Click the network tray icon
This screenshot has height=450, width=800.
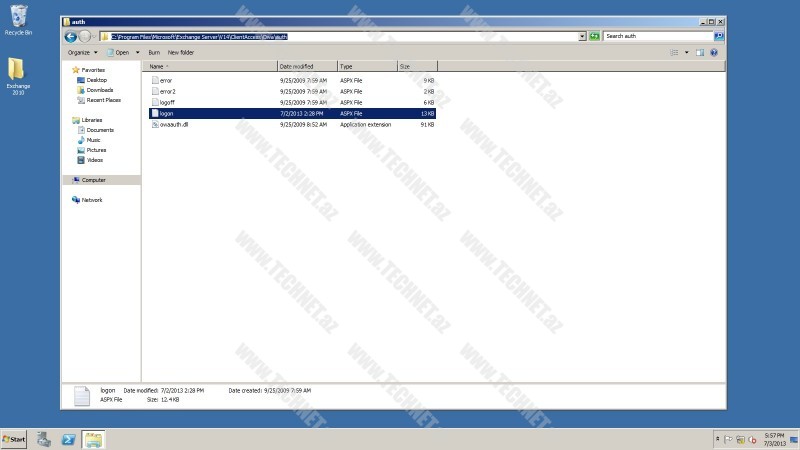[740, 439]
